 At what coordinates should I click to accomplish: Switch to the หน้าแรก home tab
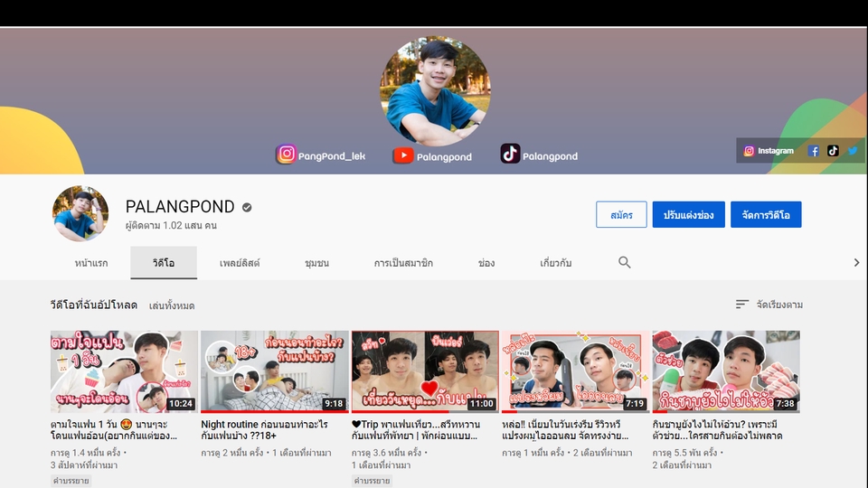[91, 263]
